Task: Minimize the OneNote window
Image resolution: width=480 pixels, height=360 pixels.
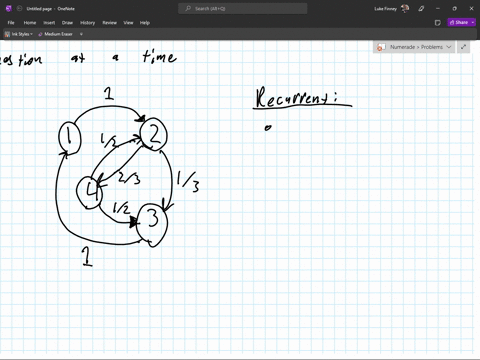Action: 438,9
